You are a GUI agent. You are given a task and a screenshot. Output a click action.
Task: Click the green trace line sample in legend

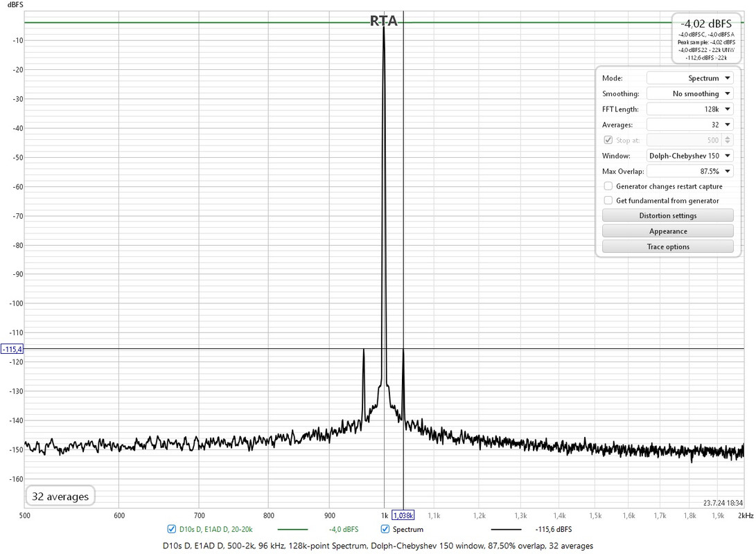click(292, 530)
